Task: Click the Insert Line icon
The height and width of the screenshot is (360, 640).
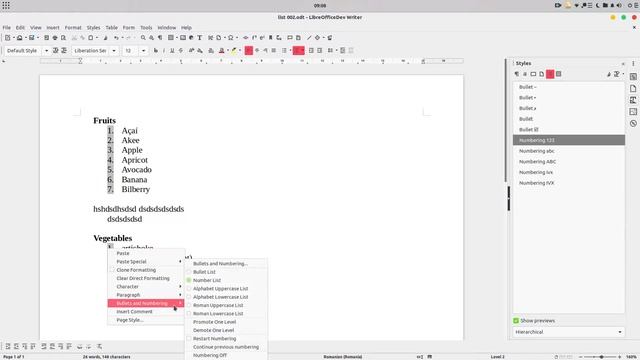Action: 309,38
